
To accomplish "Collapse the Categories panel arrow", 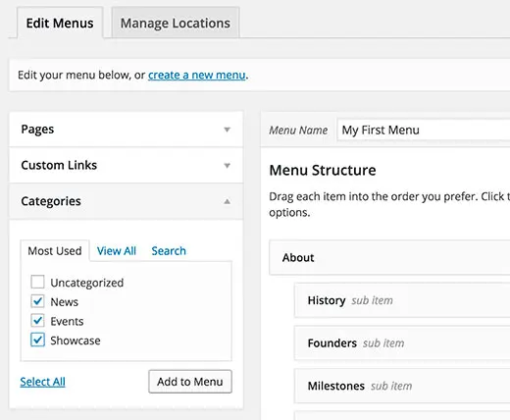I will tap(227, 201).
